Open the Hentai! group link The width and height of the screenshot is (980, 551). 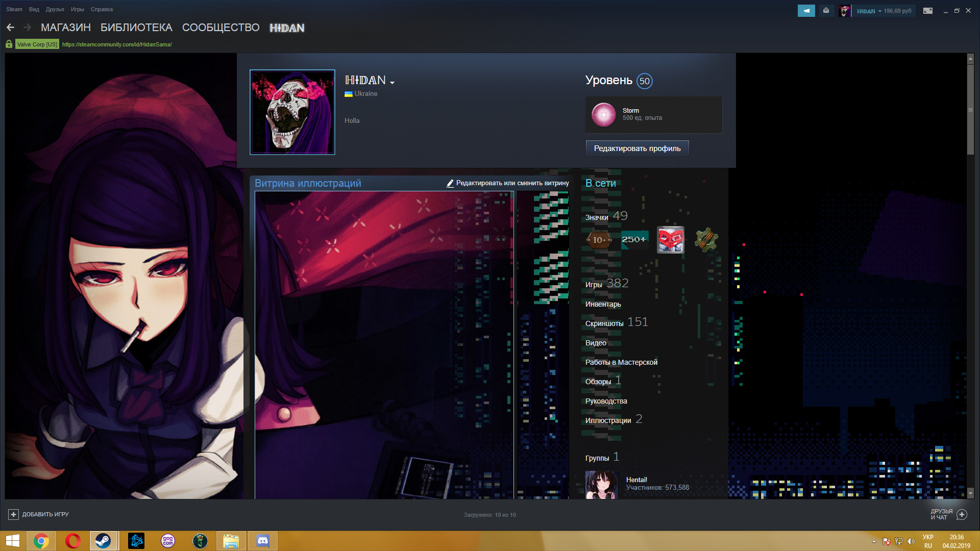pyautogui.click(x=636, y=480)
